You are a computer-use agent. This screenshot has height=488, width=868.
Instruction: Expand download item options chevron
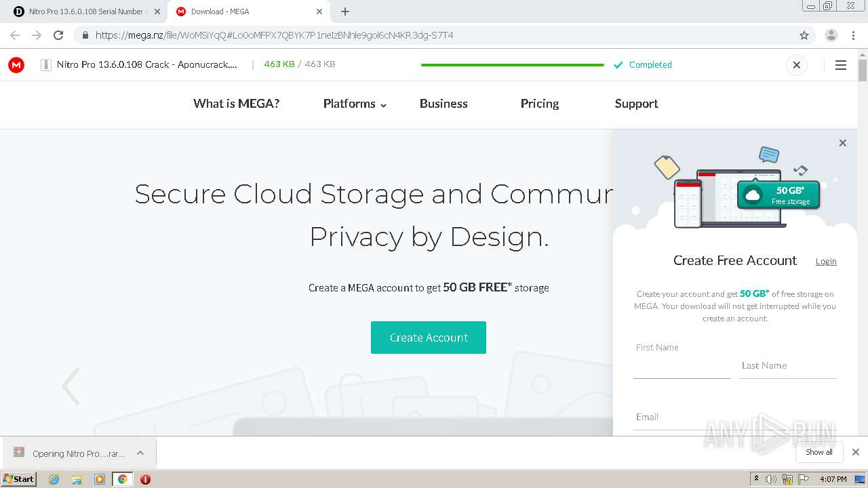(140, 453)
